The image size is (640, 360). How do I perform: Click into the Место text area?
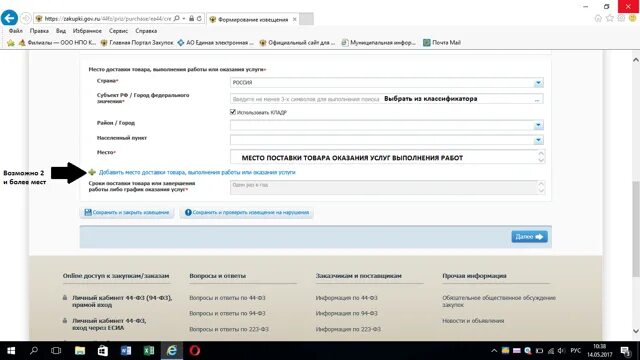pyautogui.click(x=387, y=157)
